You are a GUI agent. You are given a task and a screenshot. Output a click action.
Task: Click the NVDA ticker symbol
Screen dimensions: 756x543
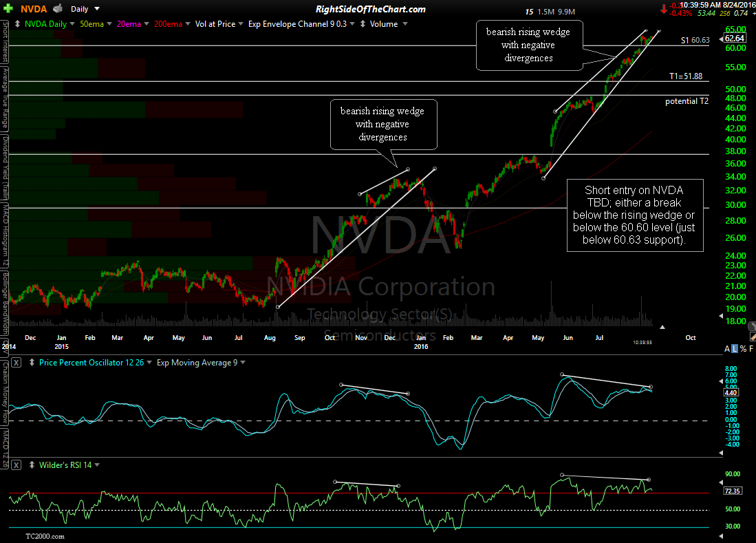pos(34,9)
